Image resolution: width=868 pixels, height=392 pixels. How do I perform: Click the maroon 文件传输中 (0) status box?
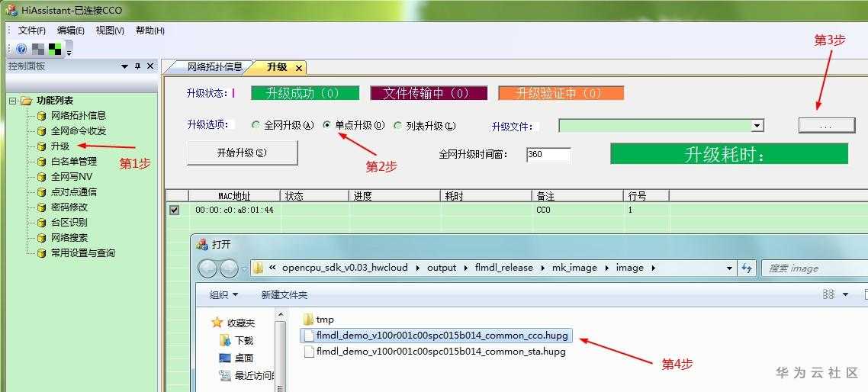click(x=429, y=93)
